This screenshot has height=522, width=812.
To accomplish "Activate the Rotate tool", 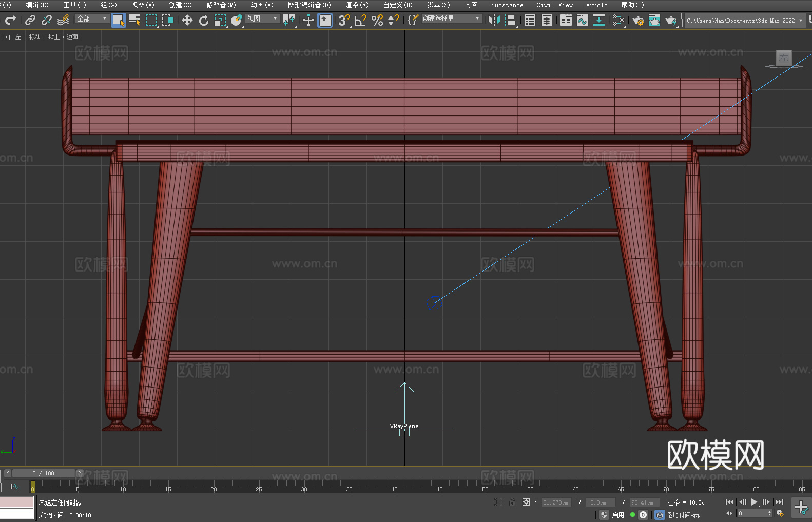I will click(x=204, y=20).
